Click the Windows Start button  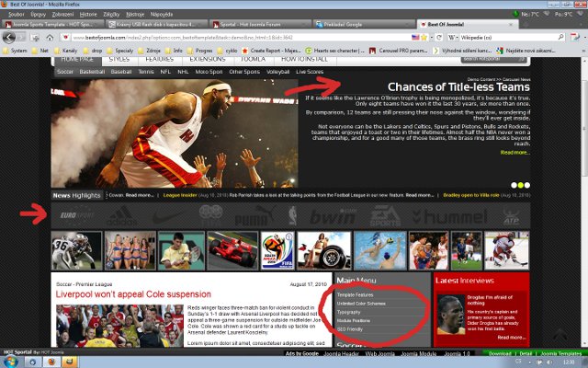click(10, 362)
